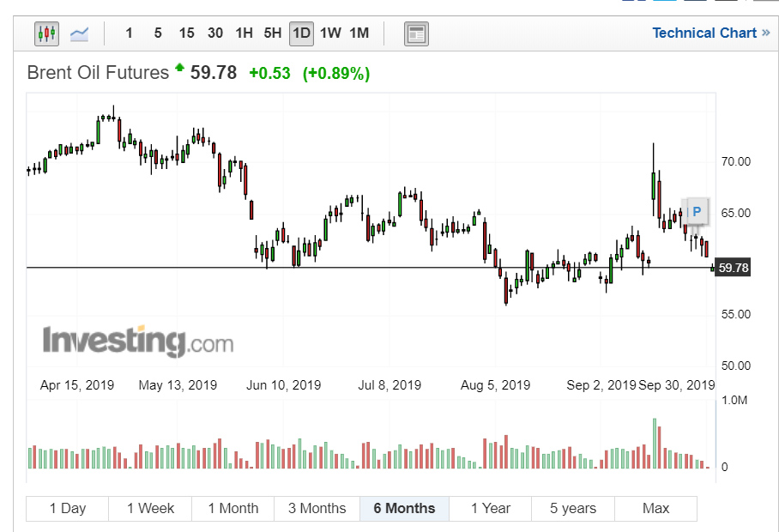Choose the 15 minute interval
The width and height of the screenshot is (779, 532).
[186, 33]
